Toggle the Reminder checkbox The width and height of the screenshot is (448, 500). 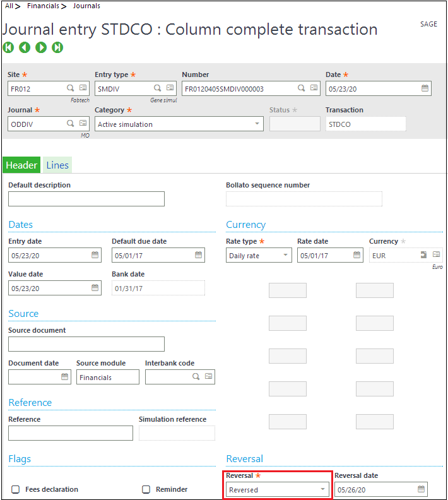point(146,489)
